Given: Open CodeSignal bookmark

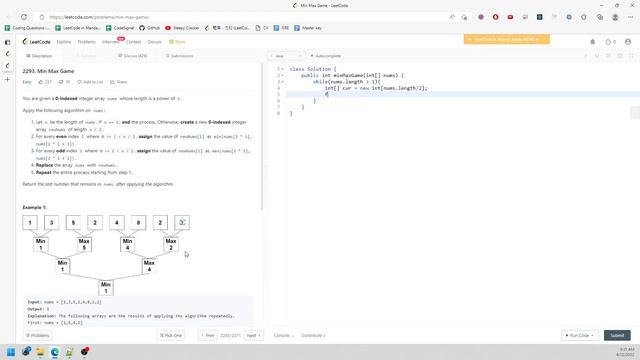Looking at the screenshot, I should 120,28.
